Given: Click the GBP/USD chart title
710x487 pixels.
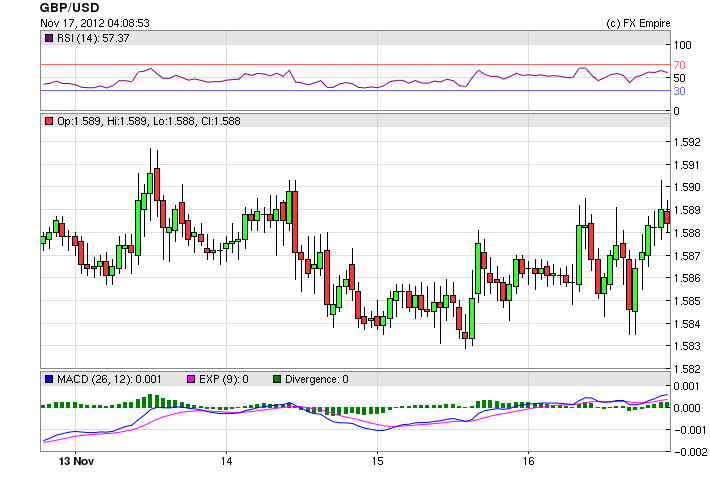Looking at the screenshot, I should 70,8.
